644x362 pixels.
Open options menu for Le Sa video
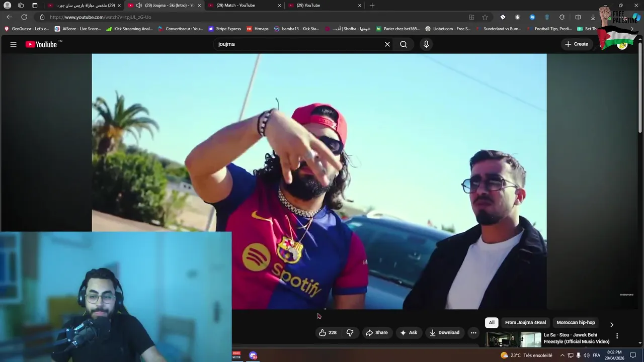pos(617,336)
